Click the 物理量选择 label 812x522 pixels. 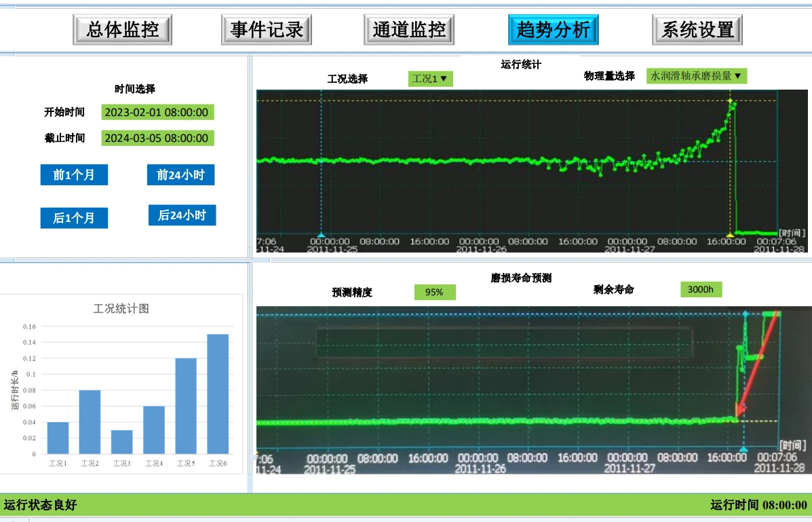[610, 75]
